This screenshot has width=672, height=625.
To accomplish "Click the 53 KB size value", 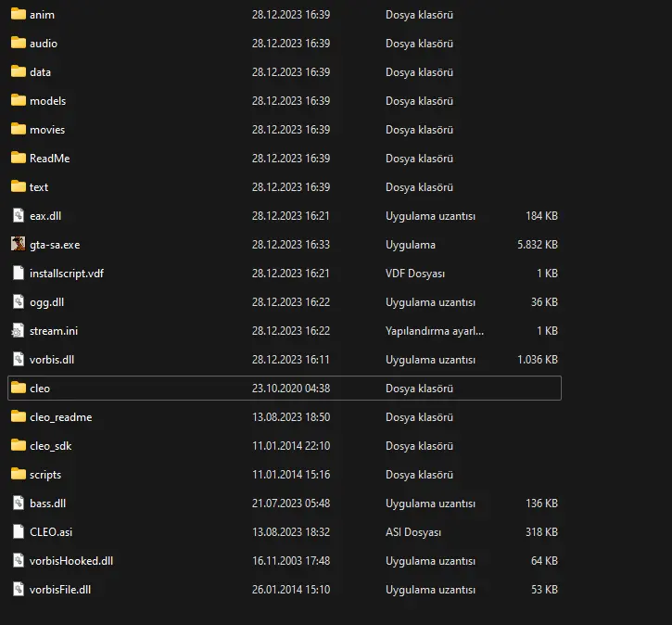I will coord(544,590).
